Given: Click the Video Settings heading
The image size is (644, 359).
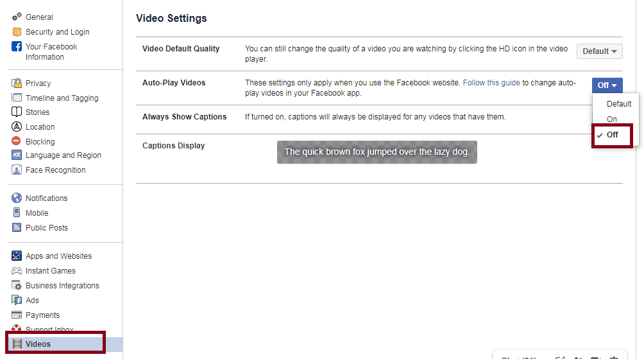Looking at the screenshot, I should [x=171, y=18].
